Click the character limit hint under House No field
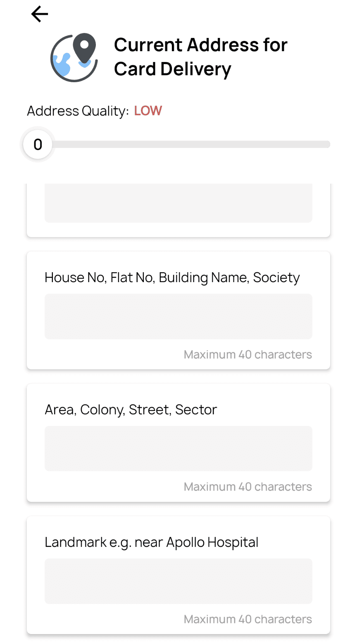Image resolution: width=357 pixels, height=644 pixels. (248, 355)
